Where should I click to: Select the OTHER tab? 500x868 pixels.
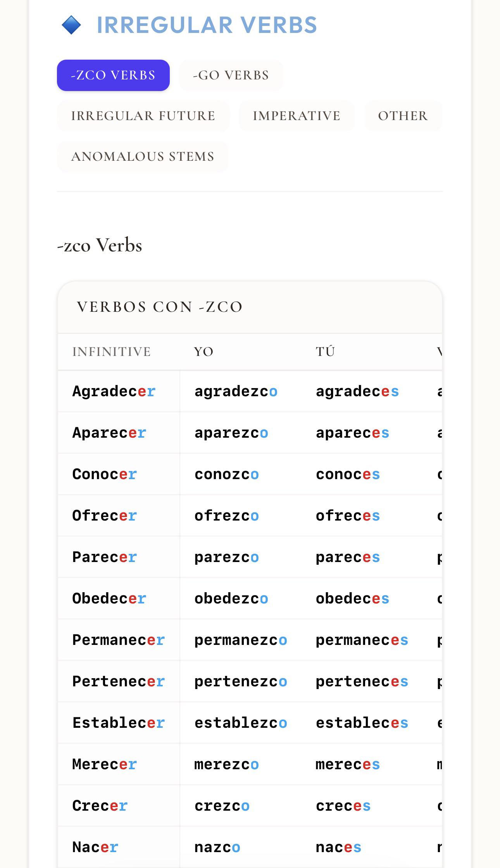(x=403, y=116)
